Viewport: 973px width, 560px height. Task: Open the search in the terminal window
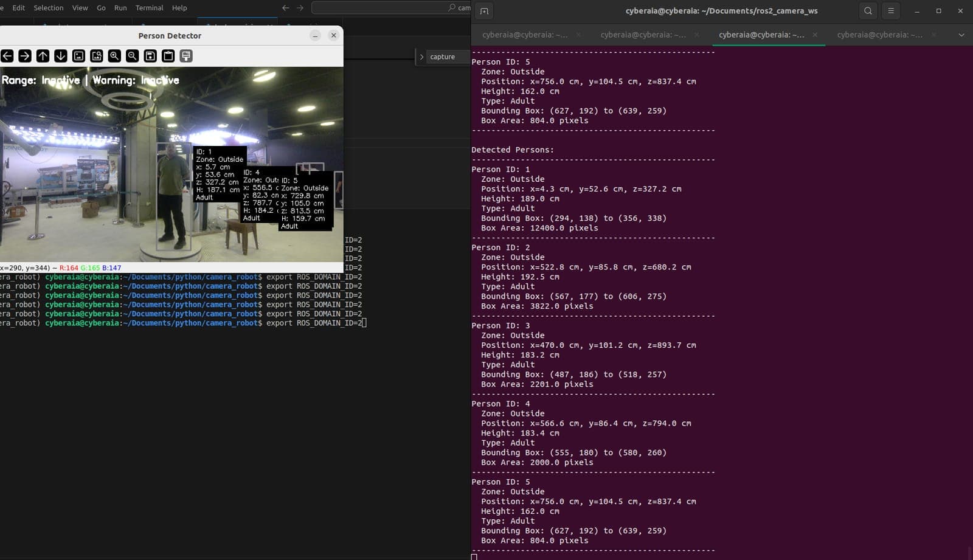point(868,11)
